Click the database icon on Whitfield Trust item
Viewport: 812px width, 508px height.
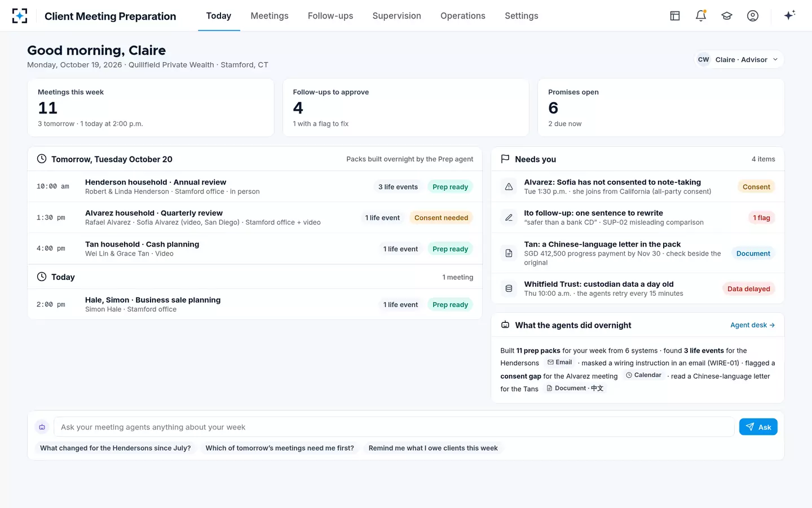509,288
